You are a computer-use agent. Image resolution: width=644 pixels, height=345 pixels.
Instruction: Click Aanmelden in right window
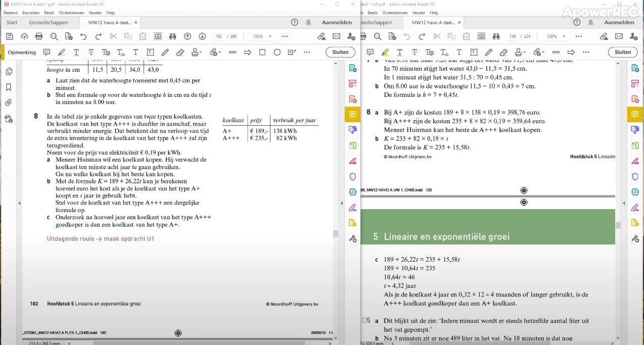click(619, 23)
